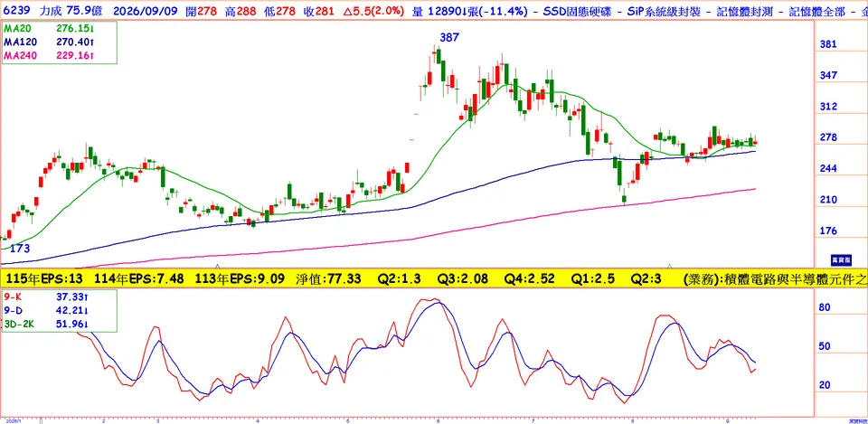Click the volume 量 12890↓張(-11.4%)
The image size is (868, 424).
coord(470,11)
